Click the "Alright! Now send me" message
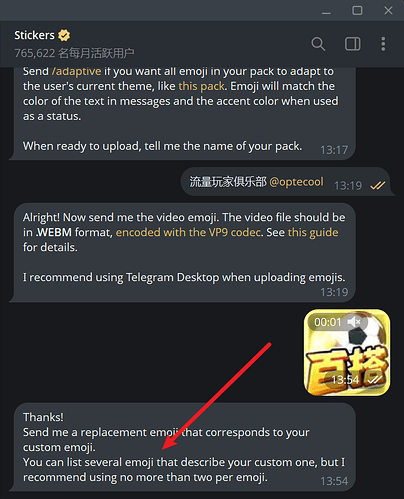Image resolution: width=404 pixels, height=499 pixels. [x=184, y=253]
